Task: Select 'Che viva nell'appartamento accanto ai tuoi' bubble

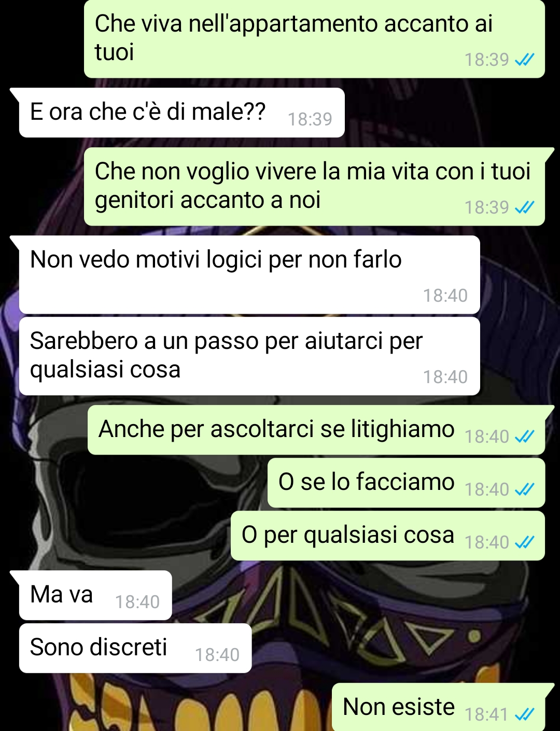Action: pos(314,39)
